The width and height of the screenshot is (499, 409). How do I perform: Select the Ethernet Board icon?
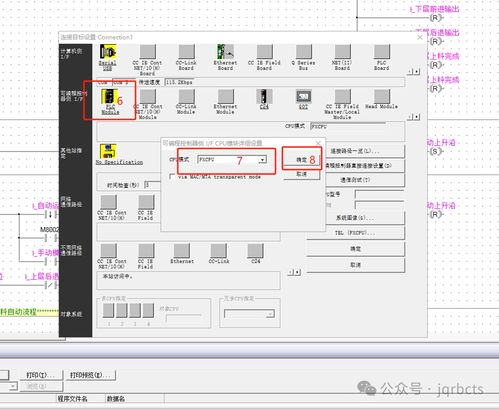coord(225,52)
